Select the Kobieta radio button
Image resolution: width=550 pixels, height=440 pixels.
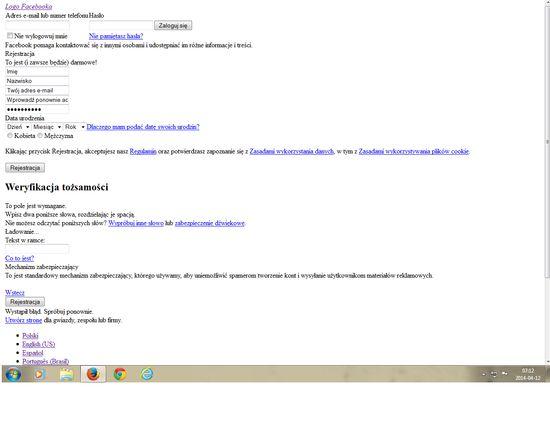click(10, 135)
